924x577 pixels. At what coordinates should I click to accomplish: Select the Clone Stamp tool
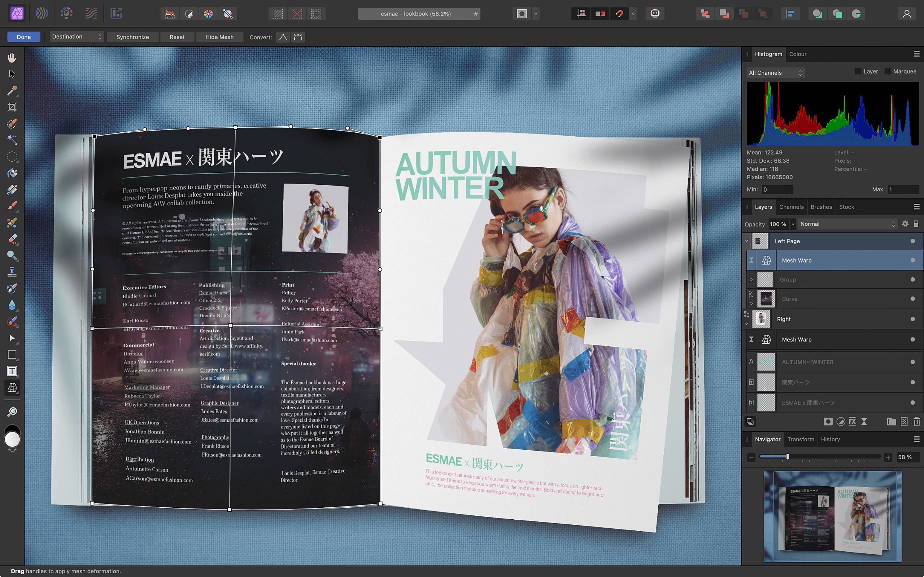click(12, 271)
